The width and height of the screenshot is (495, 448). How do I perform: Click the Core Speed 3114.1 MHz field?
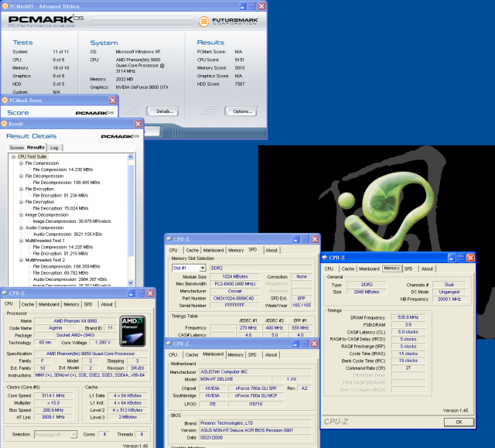click(53, 395)
